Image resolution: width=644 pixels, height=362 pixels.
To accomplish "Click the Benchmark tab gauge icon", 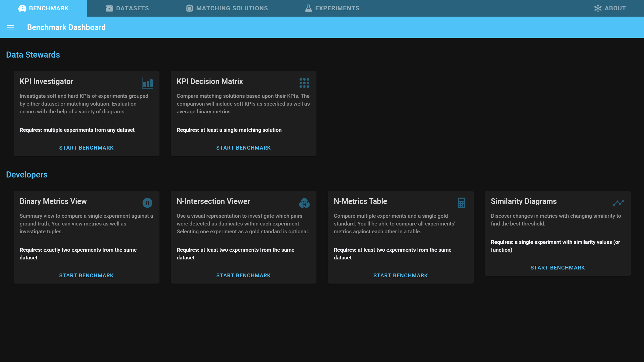I will [22, 8].
